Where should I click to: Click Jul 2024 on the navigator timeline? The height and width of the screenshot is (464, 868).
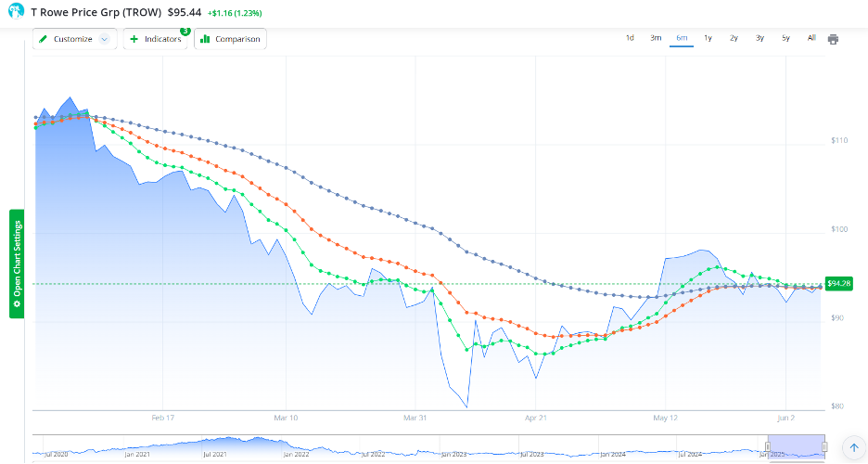pyautogui.click(x=690, y=454)
